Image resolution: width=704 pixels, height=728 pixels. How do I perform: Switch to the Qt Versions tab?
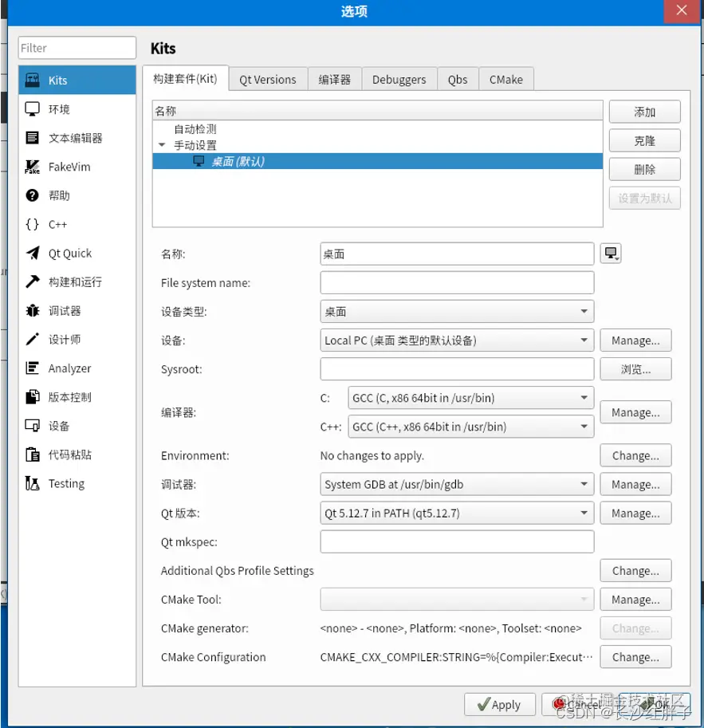(x=268, y=80)
